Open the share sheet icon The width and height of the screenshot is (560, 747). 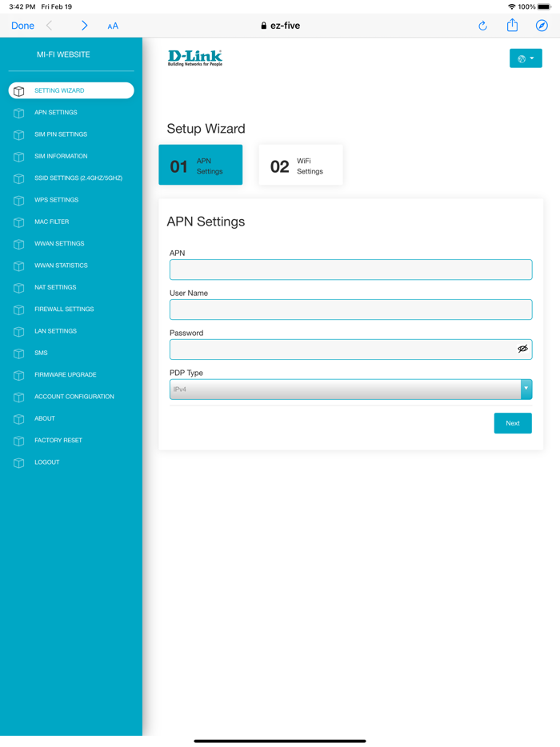pyautogui.click(x=512, y=26)
